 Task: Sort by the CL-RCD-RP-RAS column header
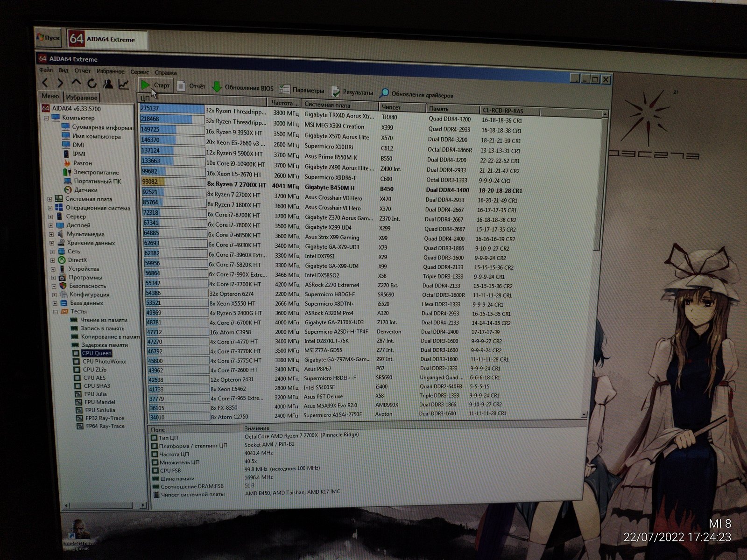[x=510, y=111]
